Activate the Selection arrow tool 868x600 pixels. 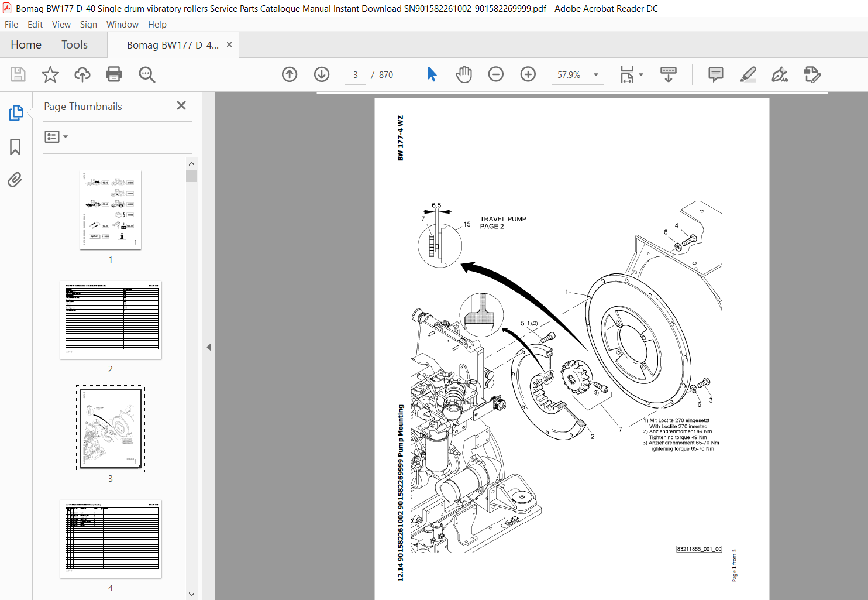coord(432,74)
